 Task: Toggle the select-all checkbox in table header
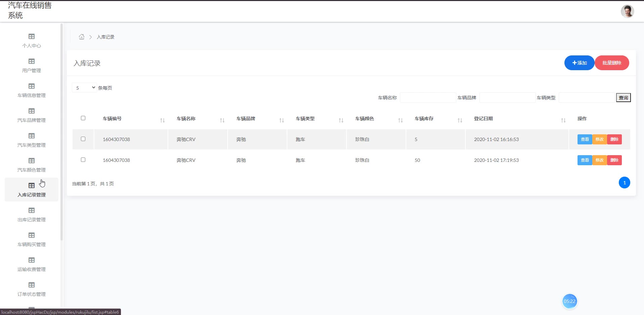(83, 118)
